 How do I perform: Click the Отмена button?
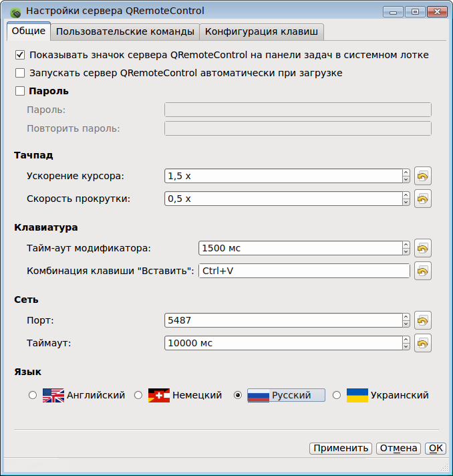click(x=398, y=448)
